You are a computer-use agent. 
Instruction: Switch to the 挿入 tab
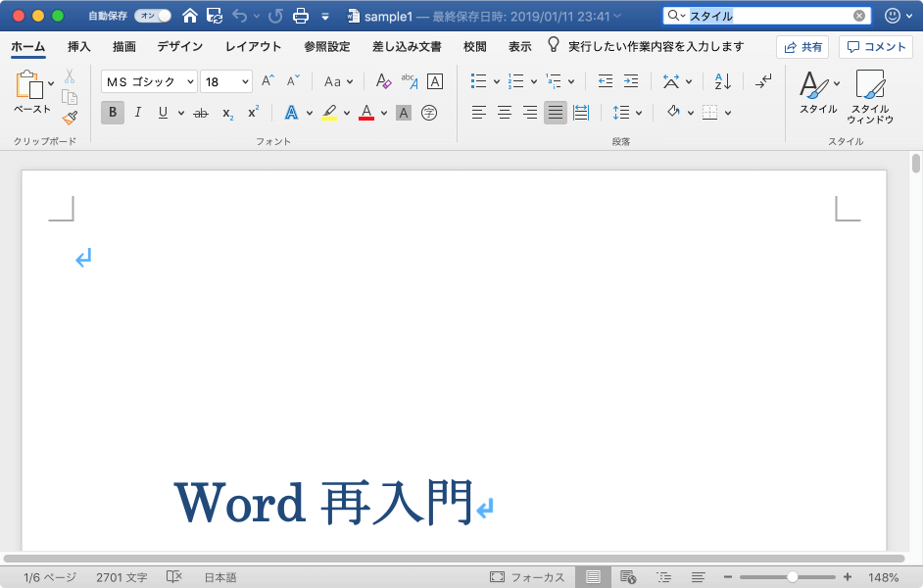click(79, 46)
